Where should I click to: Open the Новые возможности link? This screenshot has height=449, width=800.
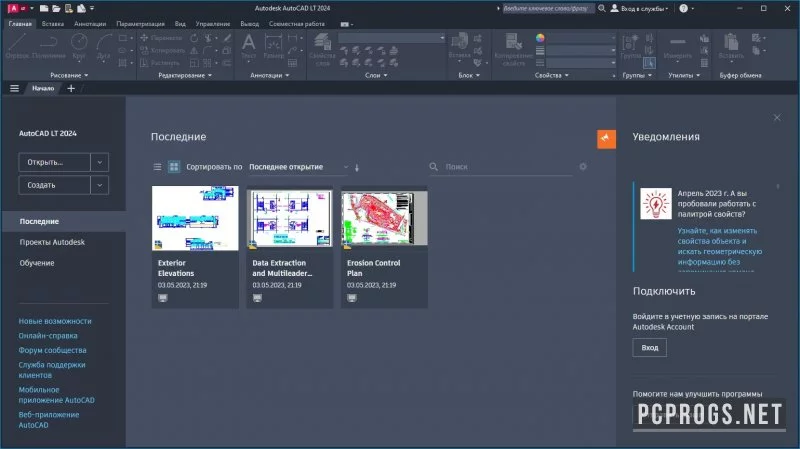(55, 321)
